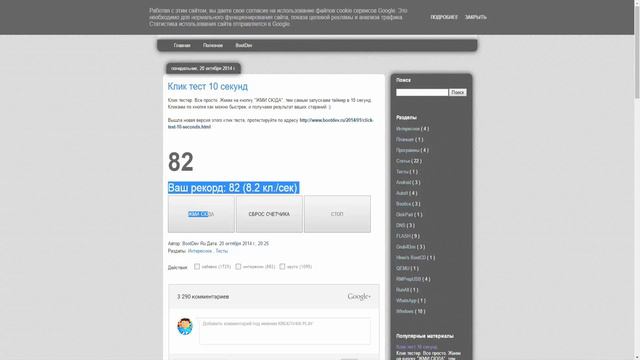
Task: Open Интересное label under the post author line
Action: tap(200, 251)
